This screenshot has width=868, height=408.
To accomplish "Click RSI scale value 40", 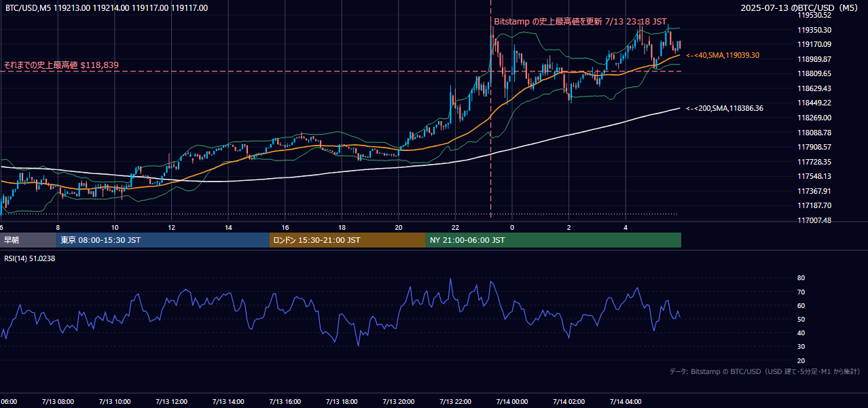I will click(x=801, y=333).
